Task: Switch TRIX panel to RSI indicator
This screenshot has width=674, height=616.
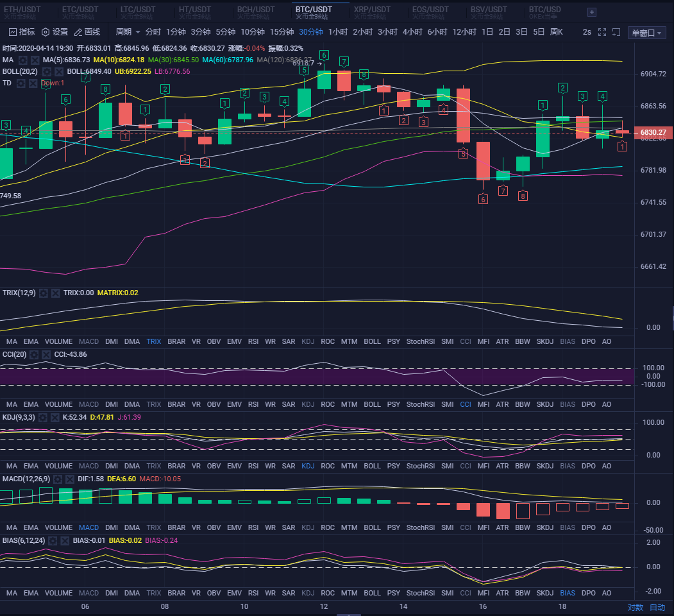Action: tap(253, 341)
